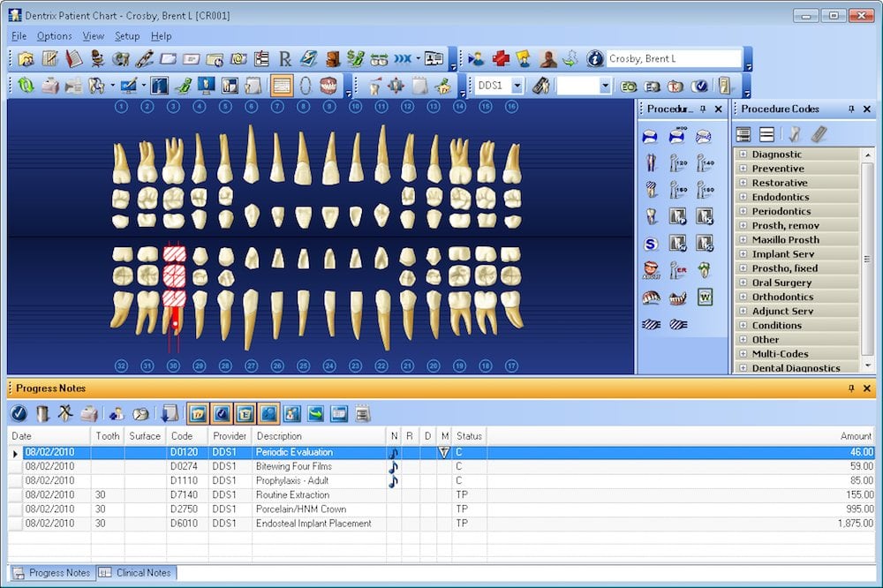Open the View menu
The width and height of the screenshot is (883, 588).
tap(94, 36)
